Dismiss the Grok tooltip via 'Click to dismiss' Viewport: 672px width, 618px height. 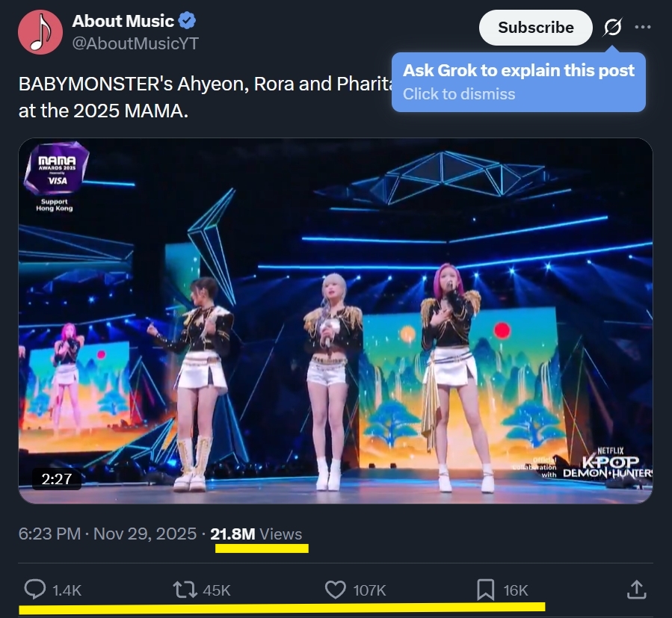[x=459, y=94]
